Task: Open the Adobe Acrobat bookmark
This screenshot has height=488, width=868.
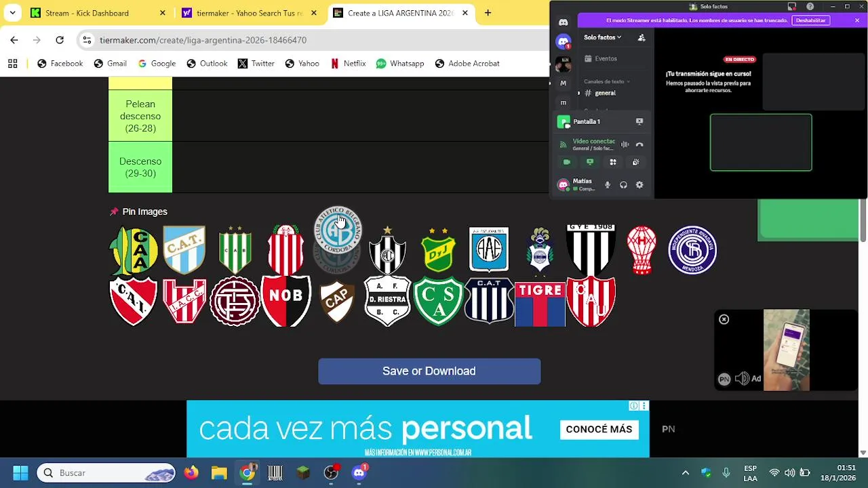Action: click(467, 64)
